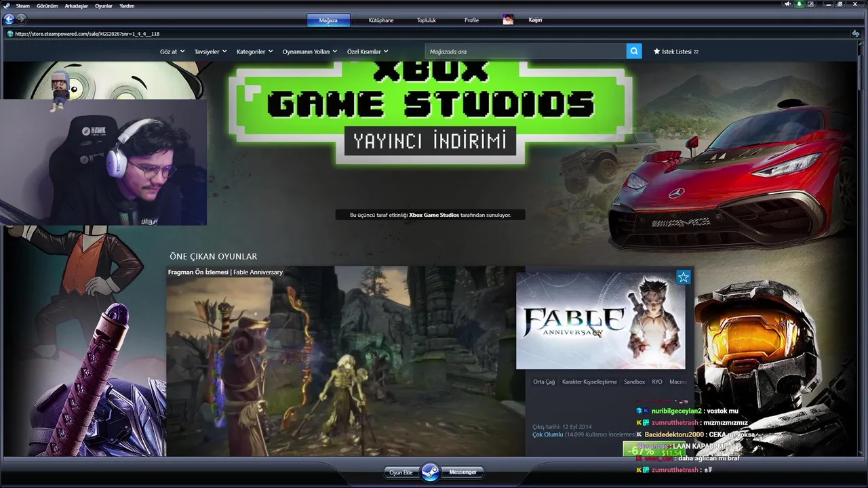Expand the Tavsiyeler dropdown
The height and width of the screenshot is (488, 868).
click(x=210, y=52)
